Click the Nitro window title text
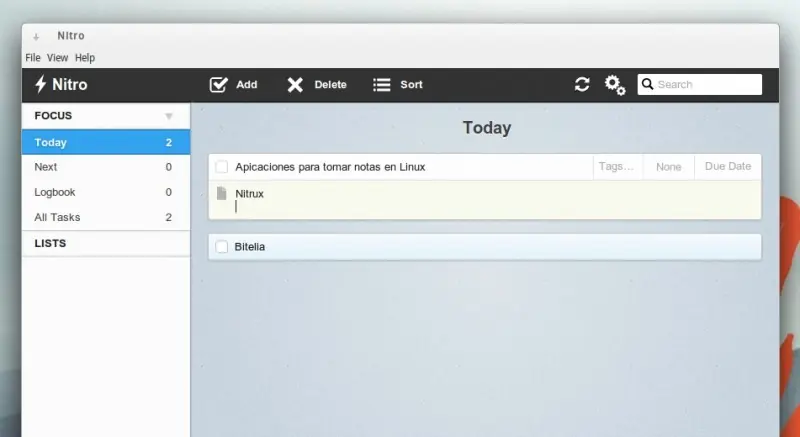 [x=71, y=36]
